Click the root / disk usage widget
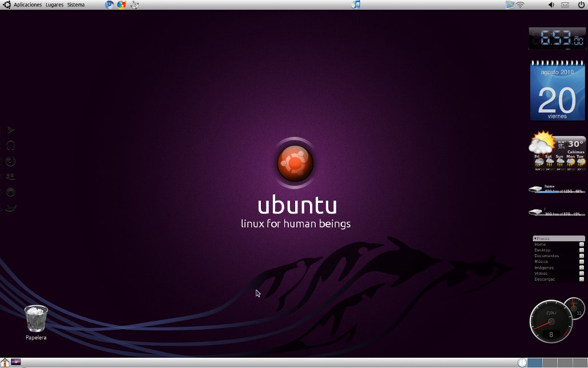 tap(557, 212)
